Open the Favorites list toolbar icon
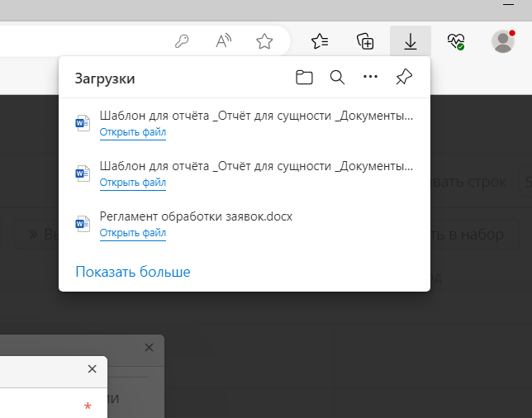Screen dimensions: 532x418 (x=321, y=41)
